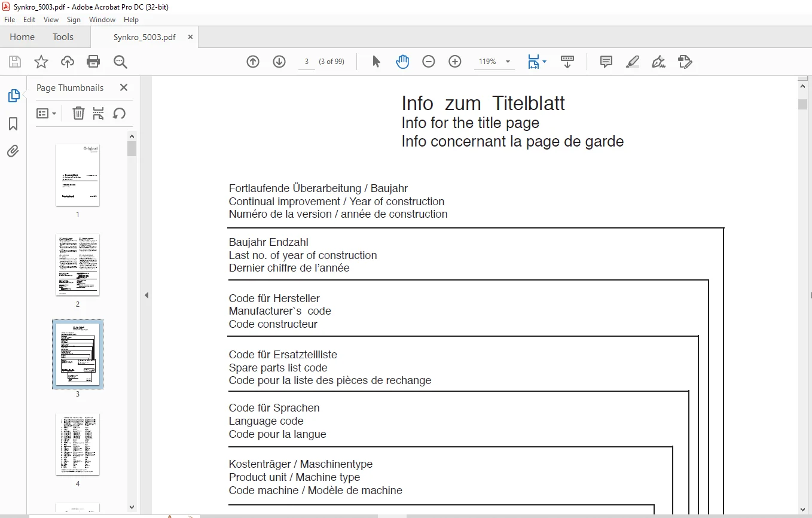Image resolution: width=812 pixels, height=518 pixels.
Task: Add a bookmark star to the file
Action: pyautogui.click(x=41, y=62)
